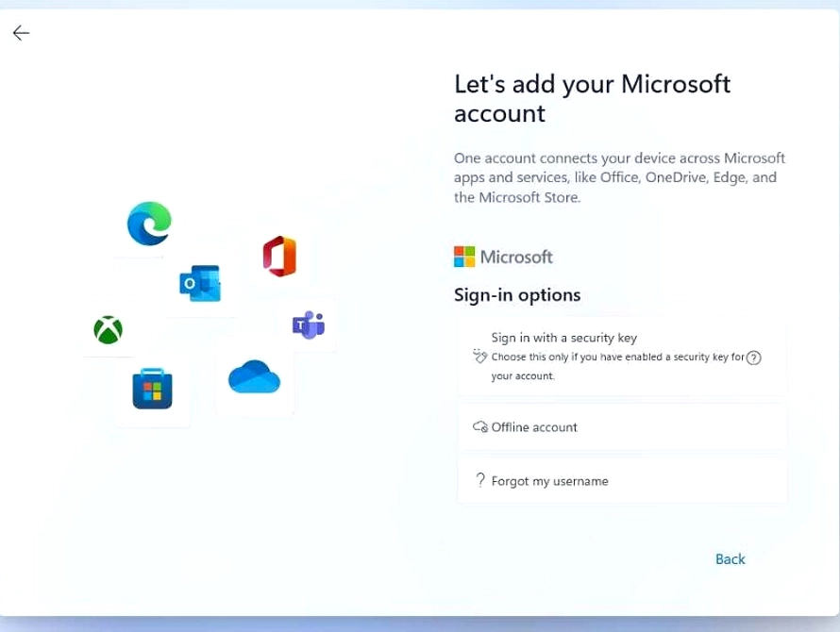840x632 pixels.
Task: Click the OneDrive cloud icon
Action: (x=254, y=376)
